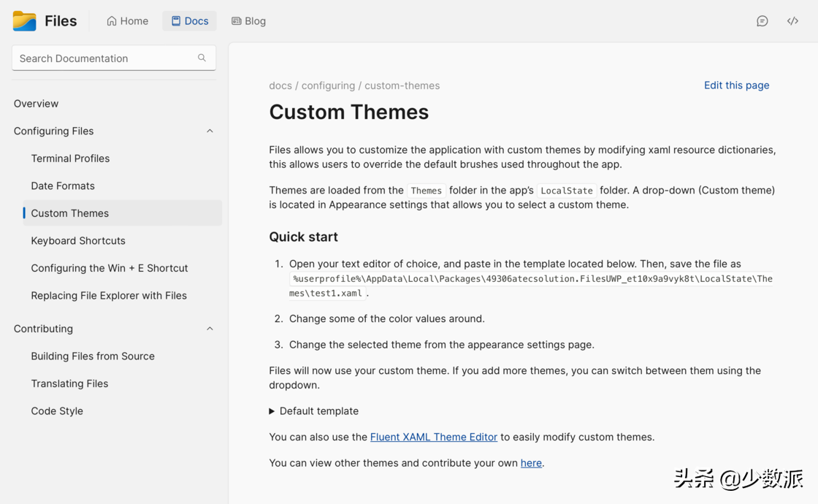Screen dimensions: 818x504
Task: Click the source code brackets icon
Action: (792, 21)
